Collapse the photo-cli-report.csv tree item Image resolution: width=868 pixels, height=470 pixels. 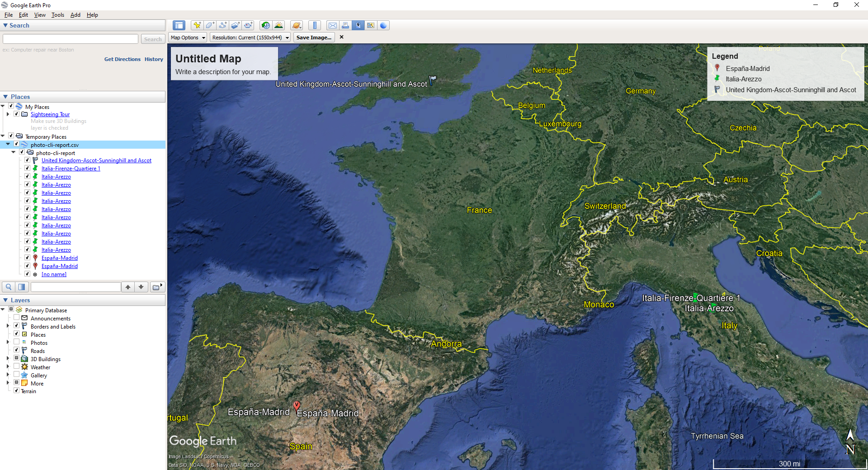(8, 144)
